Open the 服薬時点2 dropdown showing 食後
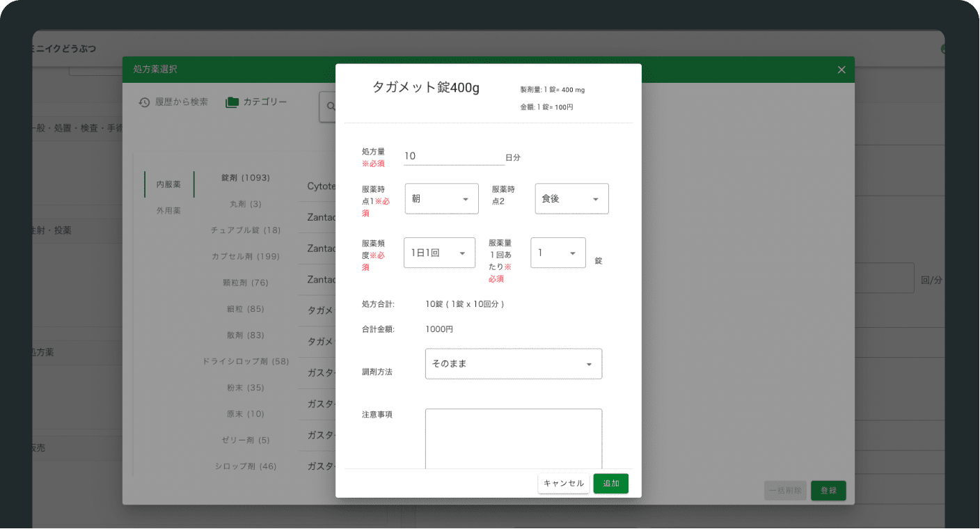Screen dimensions: 980x529 pyautogui.click(x=572, y=198)
